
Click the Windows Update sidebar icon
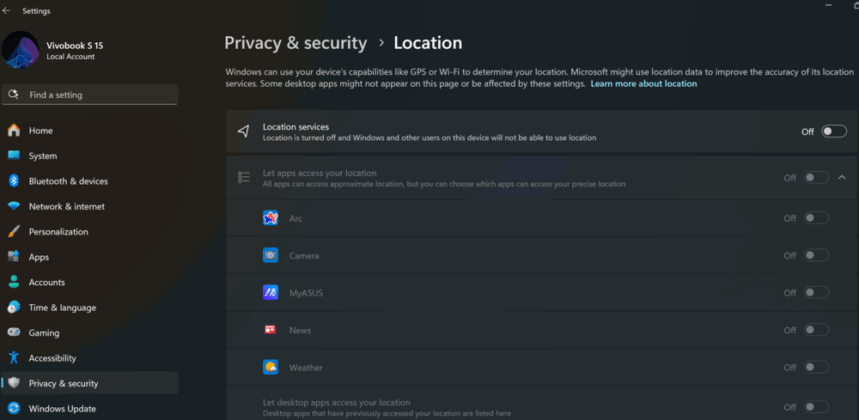pos(14,409)
